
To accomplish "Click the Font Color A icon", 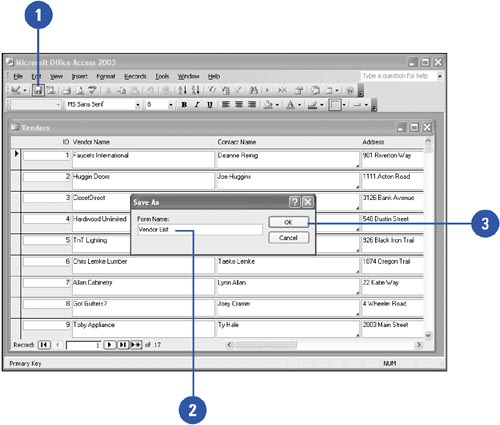I will [x=290, y=105].
